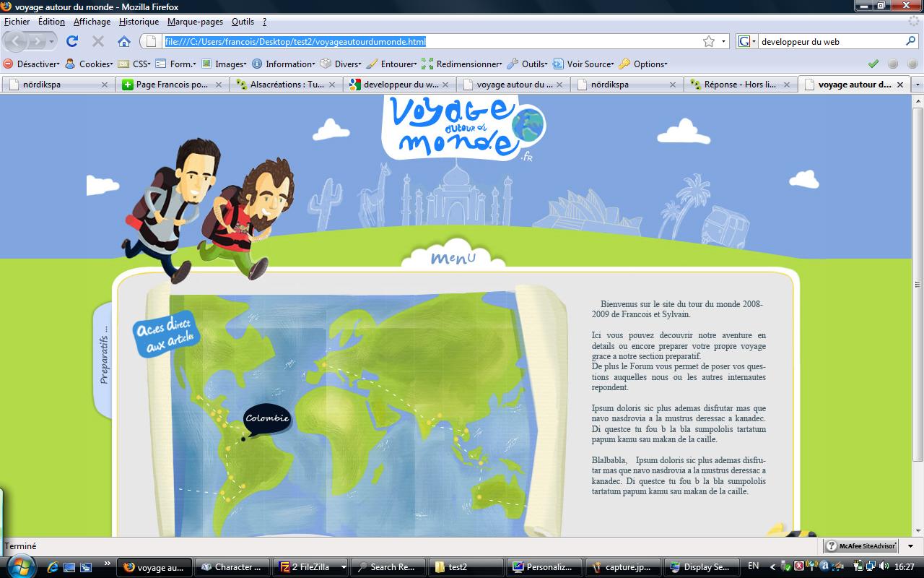
Task: Click the McAfee SiteAdvisor status icon
Action: pos(861,546)
